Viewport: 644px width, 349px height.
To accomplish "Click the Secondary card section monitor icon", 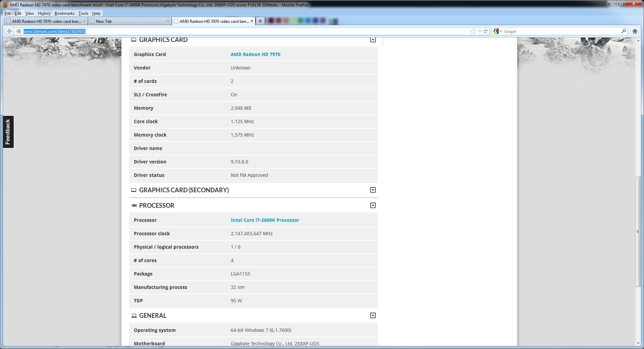I will click(133, 190).
